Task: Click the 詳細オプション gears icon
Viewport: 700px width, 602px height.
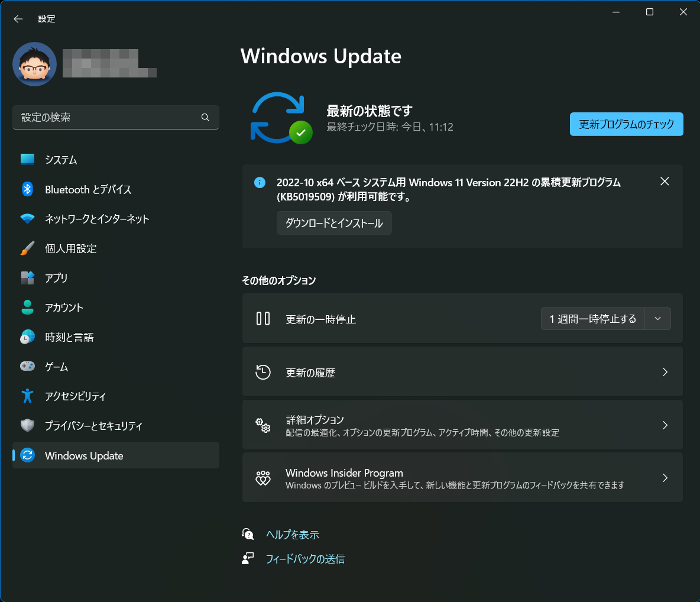Action: pyautogui.click(x=263, y=425)
